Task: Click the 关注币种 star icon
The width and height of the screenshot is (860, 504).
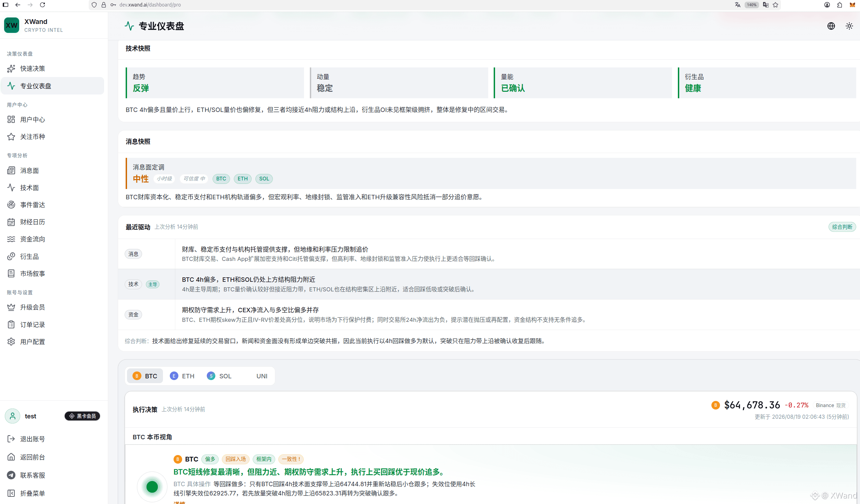Action: (x=11, y=137)
